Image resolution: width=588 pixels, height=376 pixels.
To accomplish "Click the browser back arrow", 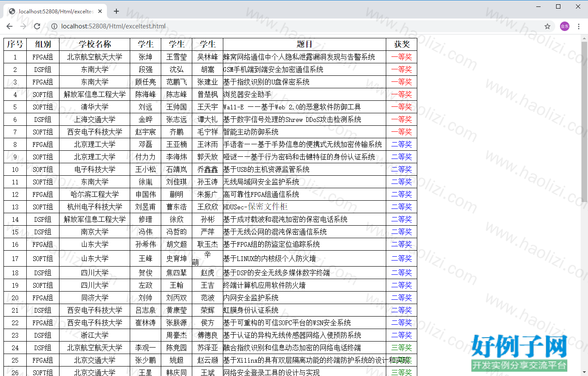I will tap(9, 26).
